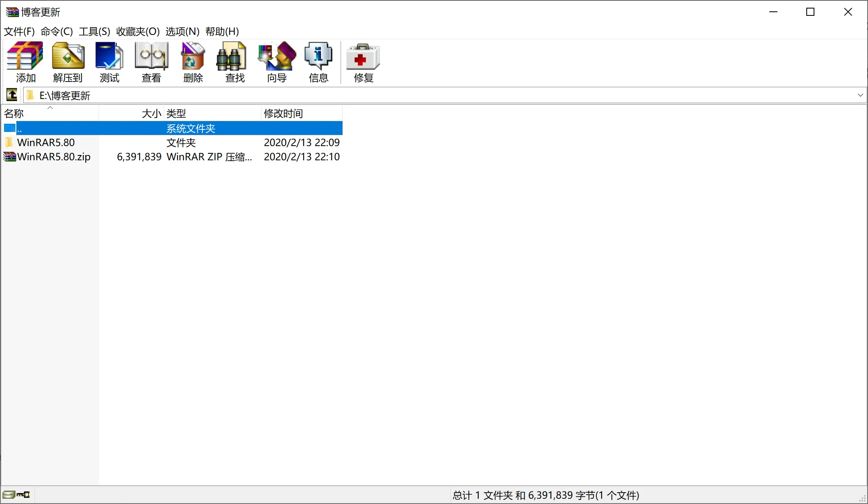Open the Tools 工具(S) menu

pyautogui.click(x=95, y=31)
